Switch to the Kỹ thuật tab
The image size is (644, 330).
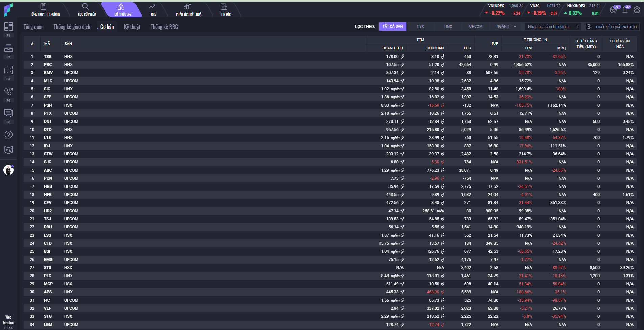pos(132,27)
